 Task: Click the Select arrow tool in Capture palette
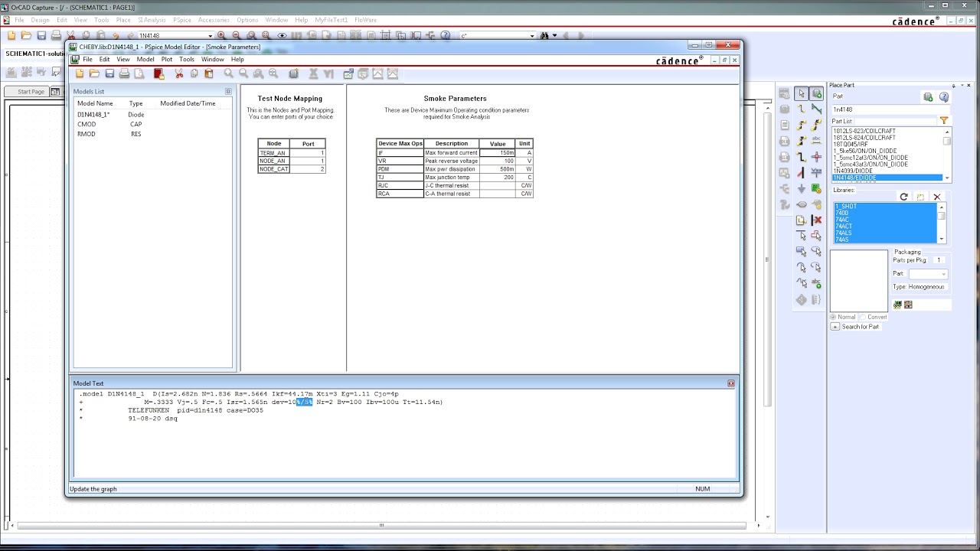801,93
